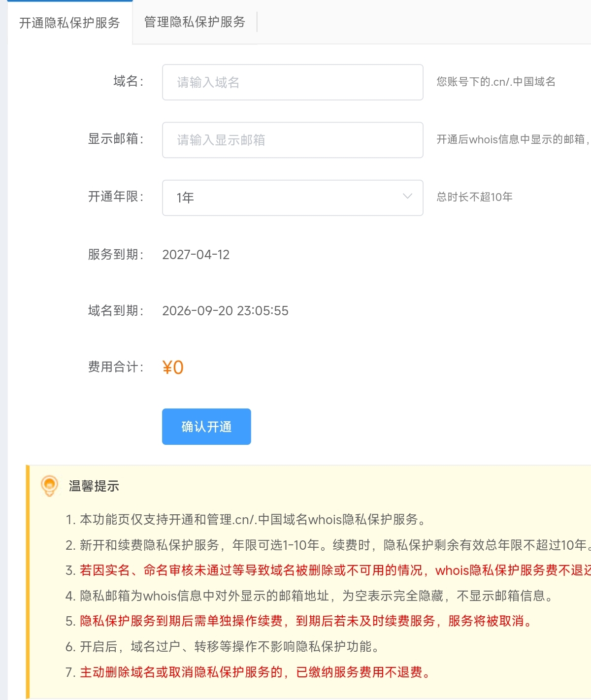The width and height of the screenshot is (591, 700).
Task: Click the service expiry date 2027-04-12
Action: tap(196, 255)
